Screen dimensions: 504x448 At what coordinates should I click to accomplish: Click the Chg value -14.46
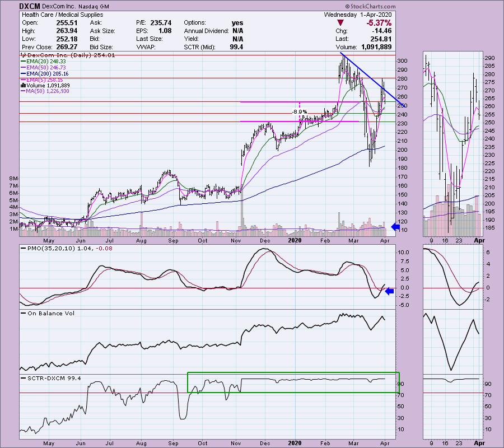(381, 31)
